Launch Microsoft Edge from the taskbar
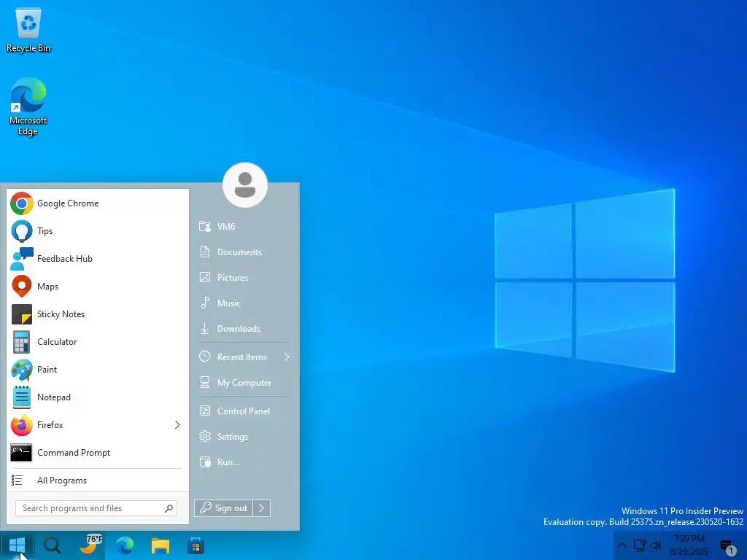The height and width of the screenshot is (560, 747). 125,545
